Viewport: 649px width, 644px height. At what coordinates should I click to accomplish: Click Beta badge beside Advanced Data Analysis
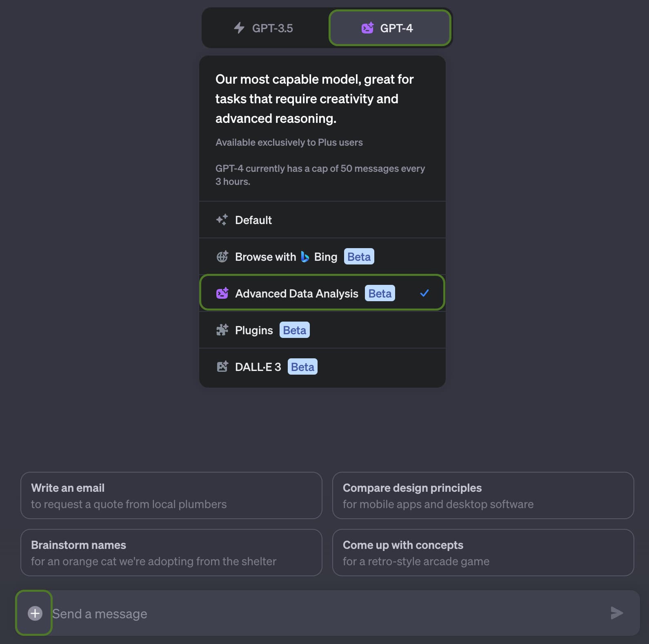click(x=380, y=293)
